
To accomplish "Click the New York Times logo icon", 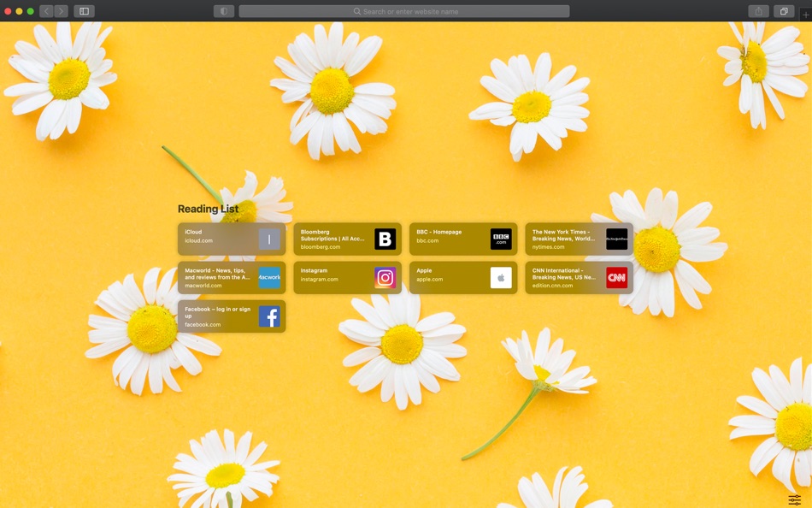I will coord(617,239).
